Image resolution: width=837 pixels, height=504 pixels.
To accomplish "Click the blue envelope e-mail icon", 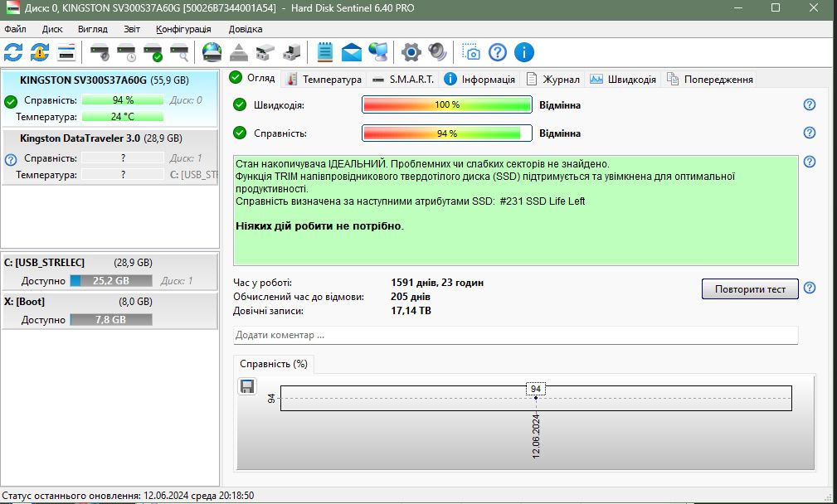I will coord(352,52).
